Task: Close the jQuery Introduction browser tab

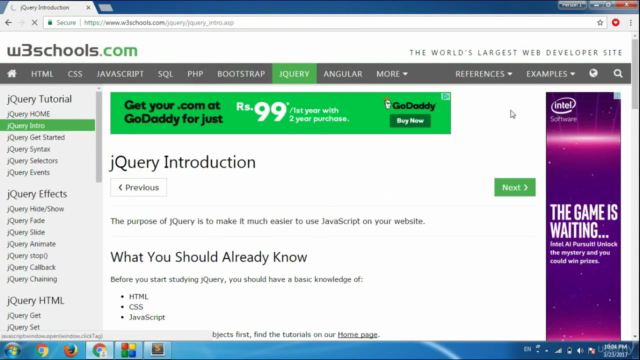Action: click(88, 7)
